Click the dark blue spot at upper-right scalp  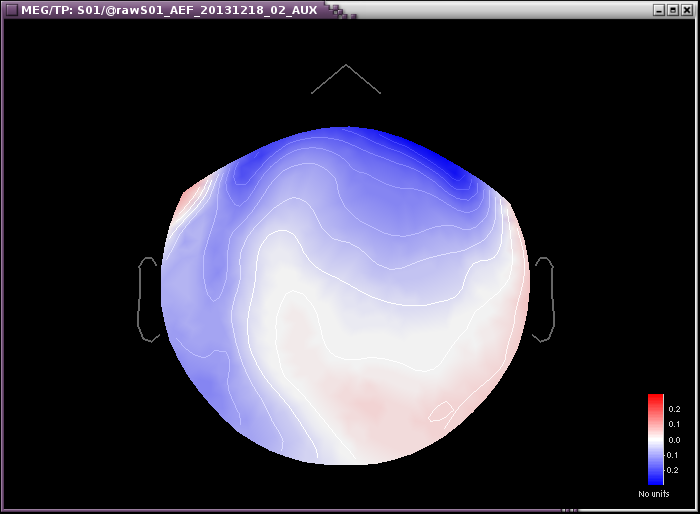click(x=457, y=174)
